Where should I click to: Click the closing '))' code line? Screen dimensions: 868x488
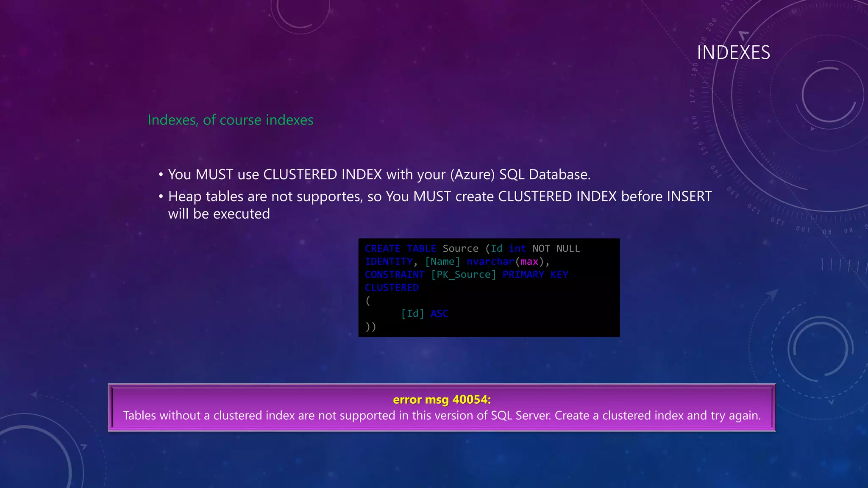pyautogui.click(x=370, y=327)
